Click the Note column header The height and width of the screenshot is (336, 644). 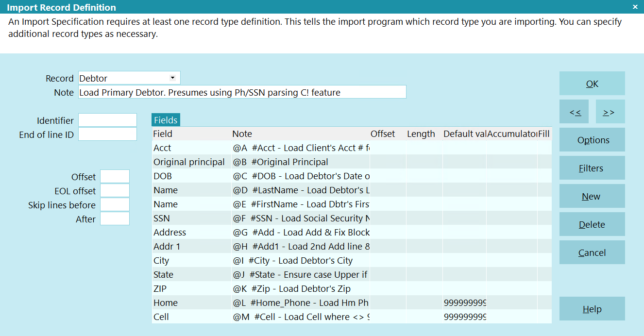point(300,134)
